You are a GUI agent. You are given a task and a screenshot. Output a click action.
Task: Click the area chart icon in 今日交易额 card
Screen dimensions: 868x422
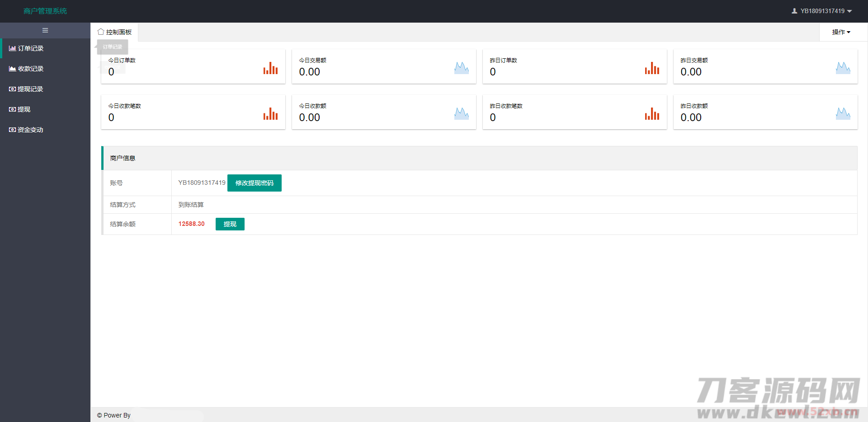coord(461,68)
